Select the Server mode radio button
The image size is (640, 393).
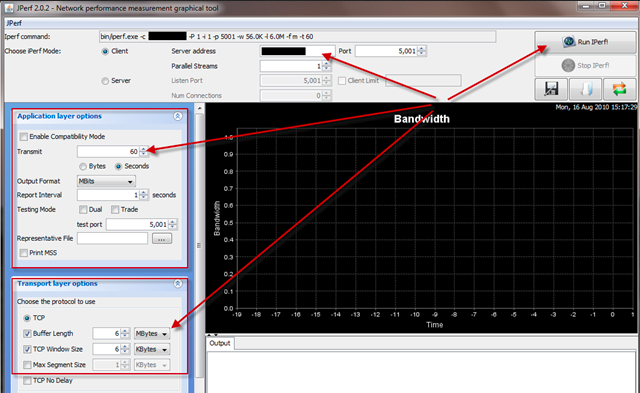[105, 81]
